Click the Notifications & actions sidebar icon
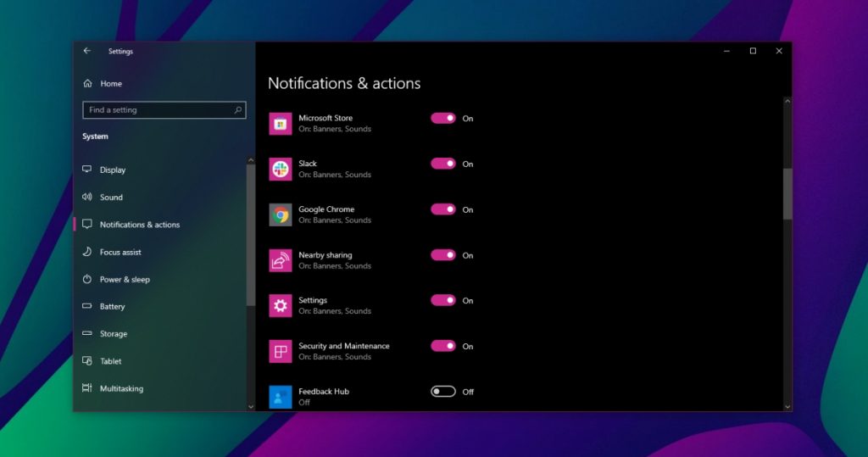 (87, 224)
